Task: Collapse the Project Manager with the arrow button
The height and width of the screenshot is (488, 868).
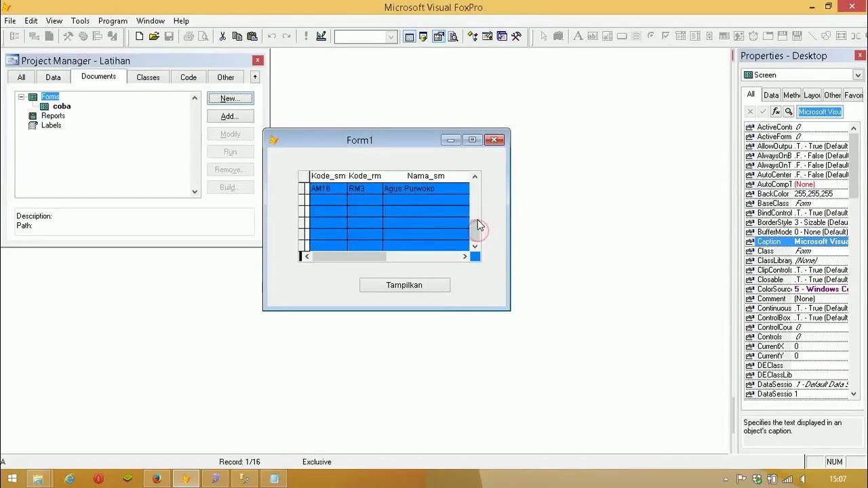Action: pyautogui.click(x=255, y=77)
